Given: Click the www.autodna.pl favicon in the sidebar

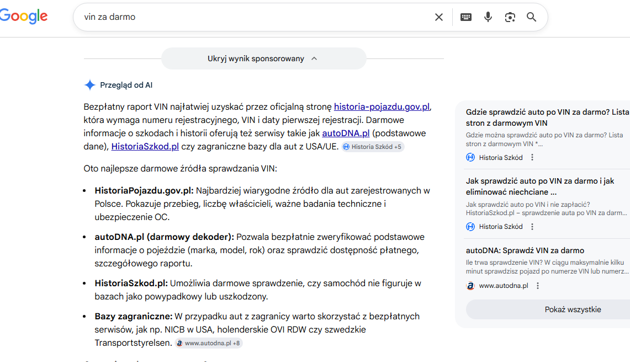Looking at the screenshot, I should 470,285.
